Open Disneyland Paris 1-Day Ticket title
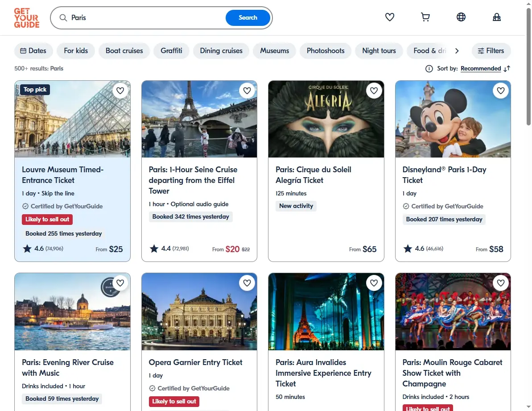The width and height of the screenshot is (532, 411). [444, 175]
